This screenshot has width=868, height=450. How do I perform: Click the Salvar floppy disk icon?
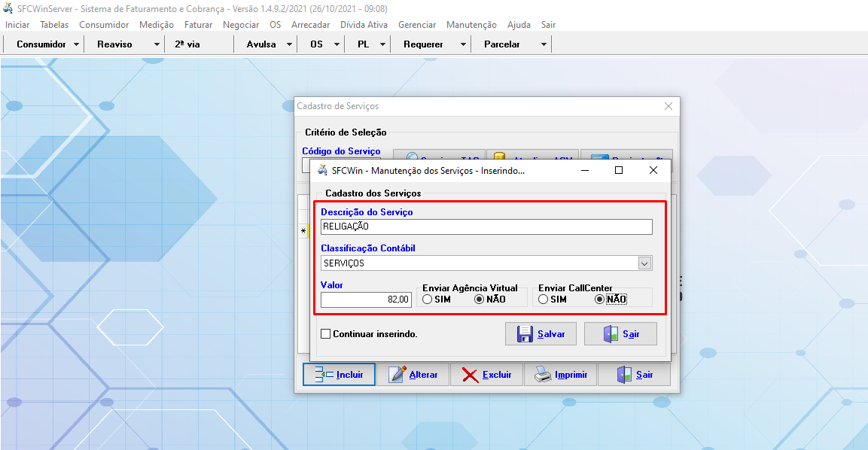point(525,334)
